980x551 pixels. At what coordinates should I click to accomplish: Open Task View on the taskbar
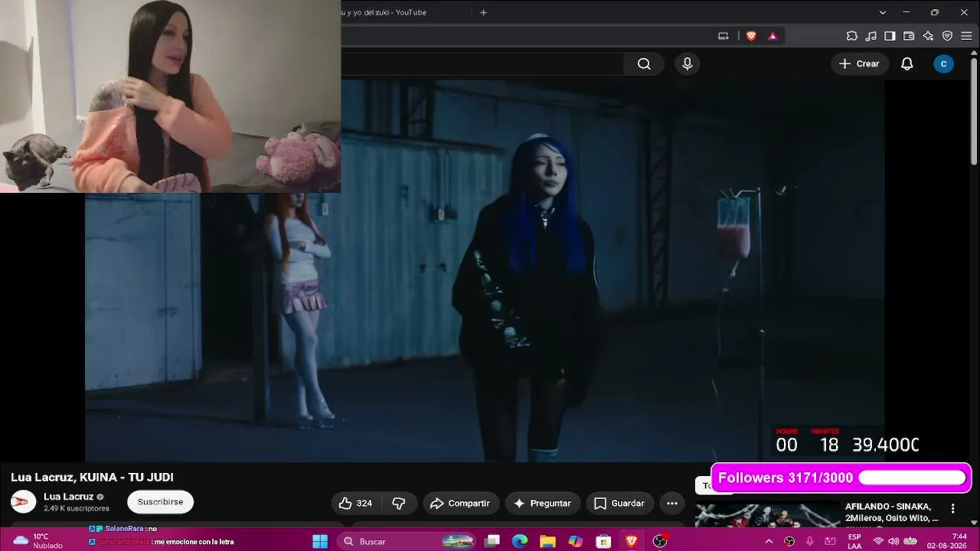(x=492, y=541)
